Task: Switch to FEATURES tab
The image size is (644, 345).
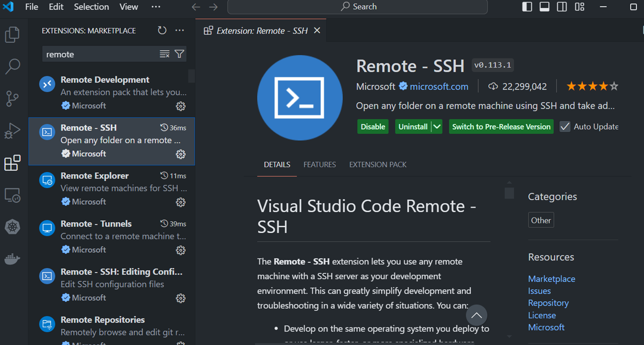Action: click(x=320, y=165)
